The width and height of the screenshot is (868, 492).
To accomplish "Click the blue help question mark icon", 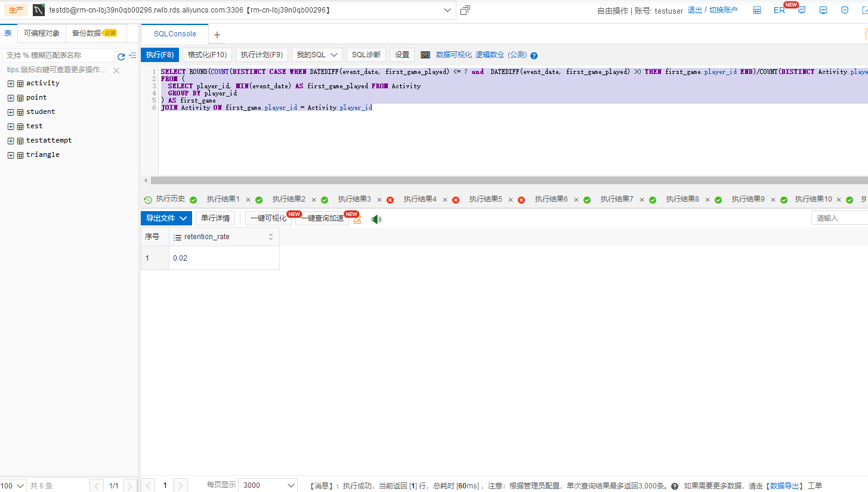I will click(x=534, y=55).
